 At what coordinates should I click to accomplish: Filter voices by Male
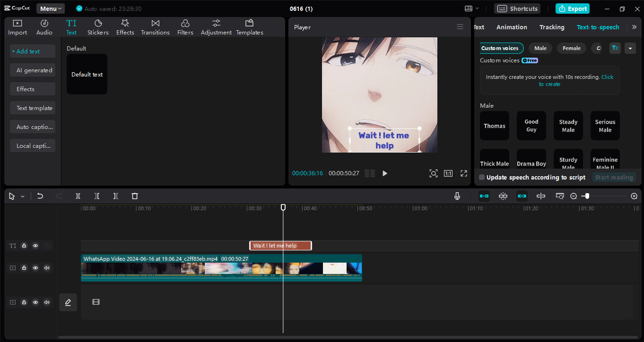point(540,48)
